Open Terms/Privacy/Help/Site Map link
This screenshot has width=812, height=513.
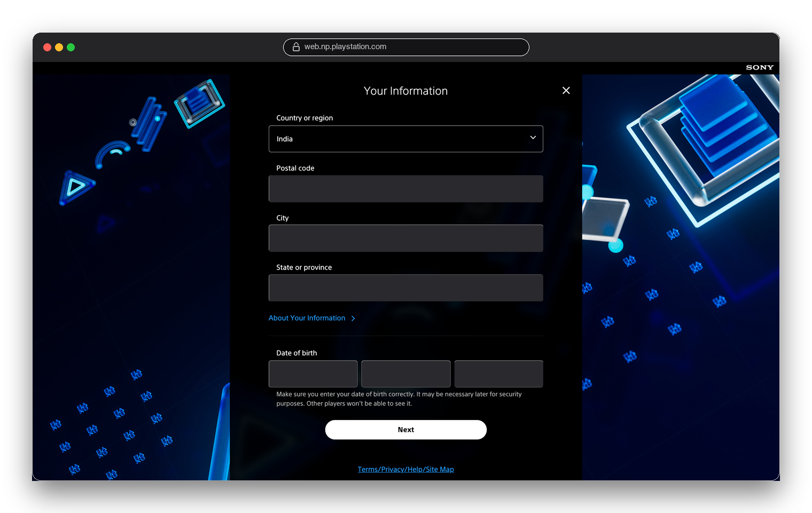tap(406, 469)
